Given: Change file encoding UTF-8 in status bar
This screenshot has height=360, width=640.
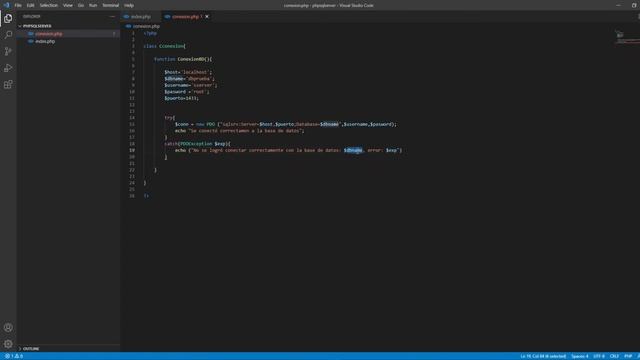Looking at the screenshot, I should pyautogui.click(x=599, y=356).
